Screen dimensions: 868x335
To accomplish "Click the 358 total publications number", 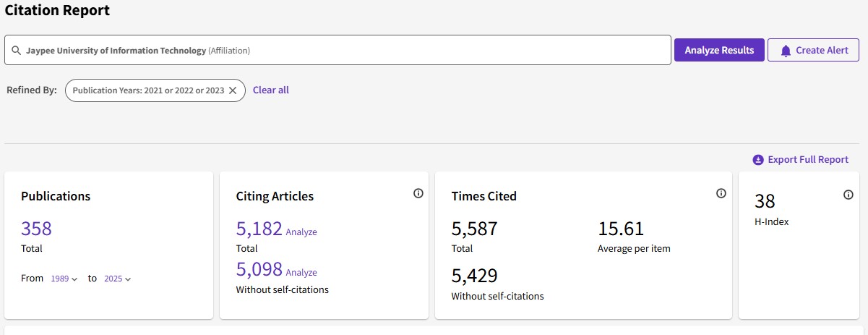I will coord(36,229).
